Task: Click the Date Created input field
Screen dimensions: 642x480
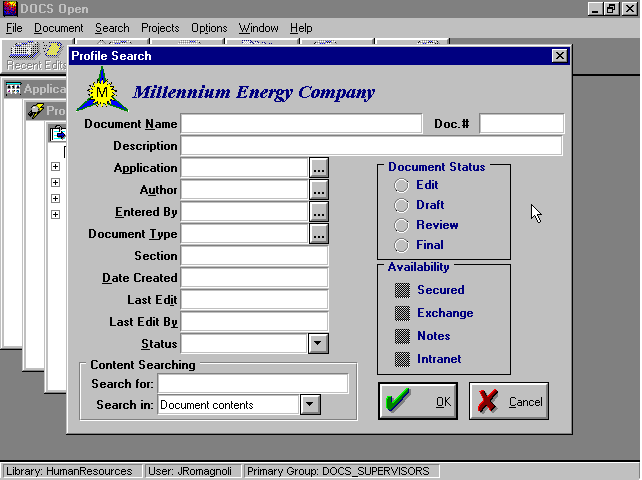Action: point(254,278)
